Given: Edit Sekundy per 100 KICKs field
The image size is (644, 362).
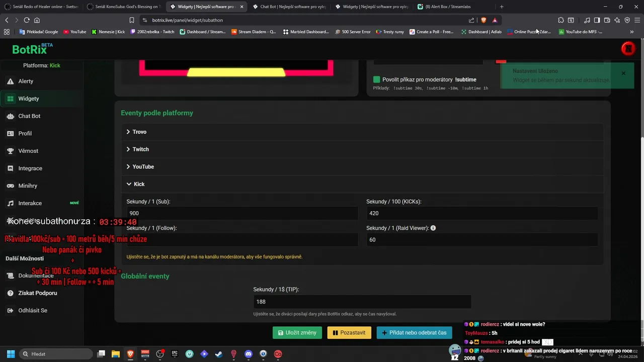Looking at the screenshot, I should (x=481, y=213).
